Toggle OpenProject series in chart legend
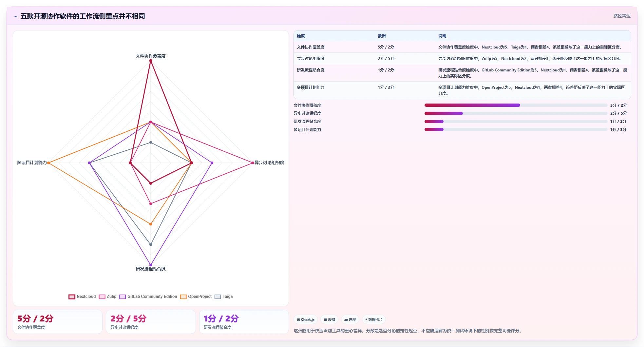Screen dimensions: 644x347 (196, 297)
